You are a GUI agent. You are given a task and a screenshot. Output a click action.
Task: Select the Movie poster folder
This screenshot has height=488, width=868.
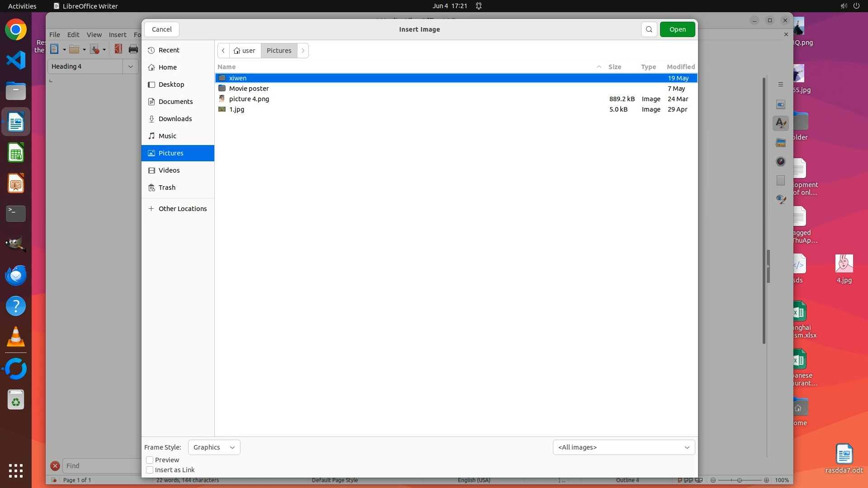pyautogui.click(x=249, y=89)
